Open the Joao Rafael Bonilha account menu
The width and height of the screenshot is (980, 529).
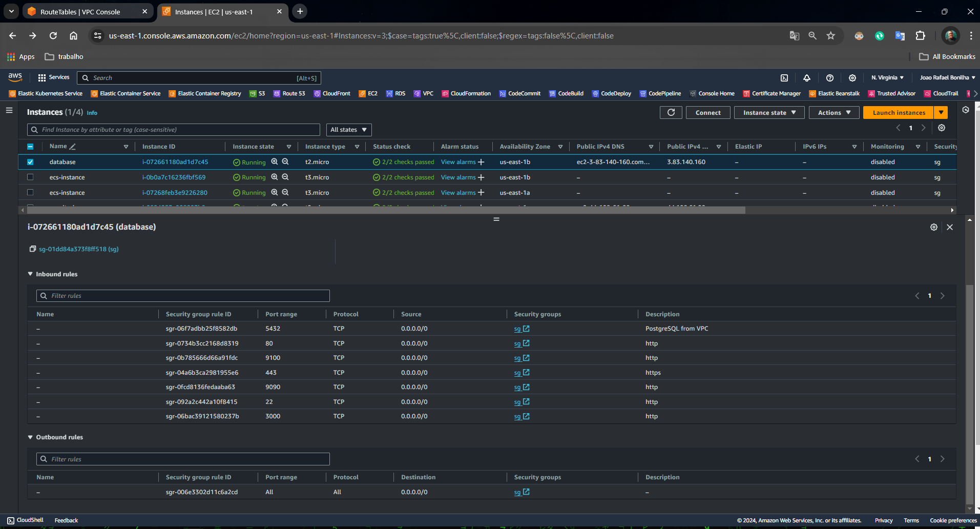[x=947, y=78]
